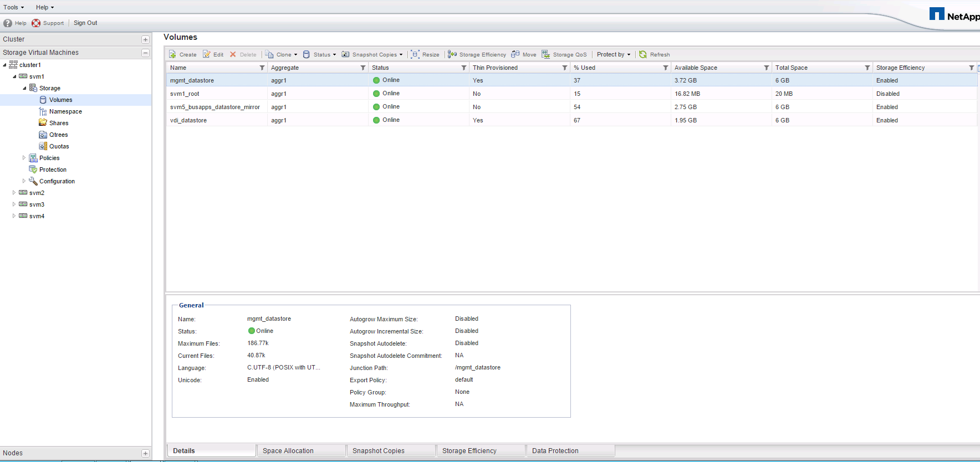Click the Help question mark icon
The image size is (980, 462).
8,23
